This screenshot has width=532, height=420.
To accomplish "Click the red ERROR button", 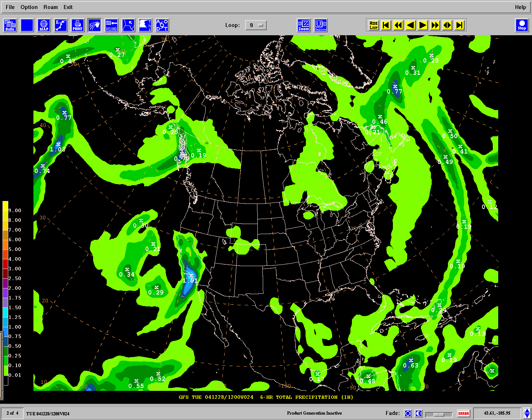I will [x=463, y=414].
